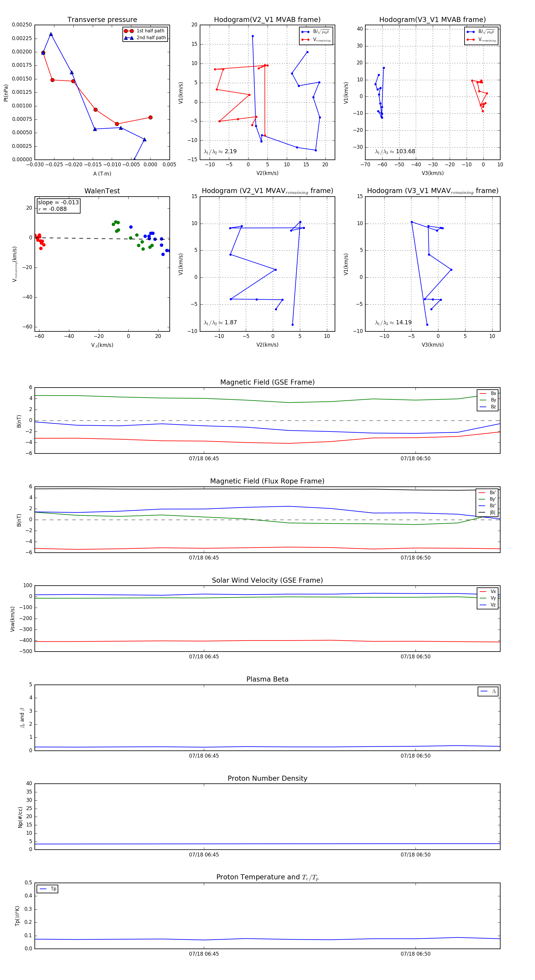Viewport: 535px width, 980px height.
Task: Select "Bx'" legend entry in Flux Rope plot
Action: (487, 492)
